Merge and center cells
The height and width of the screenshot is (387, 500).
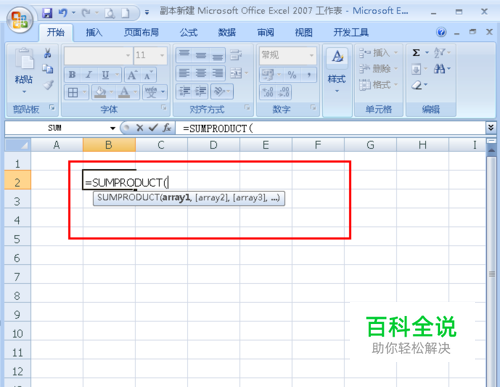coord(236,73)
